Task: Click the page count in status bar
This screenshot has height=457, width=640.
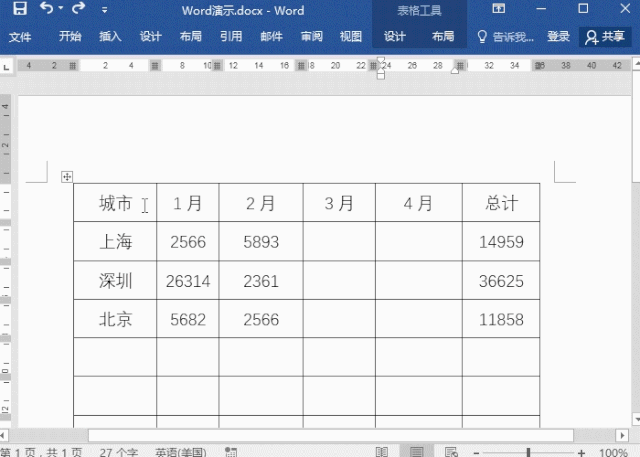Action: pos(41,452)
